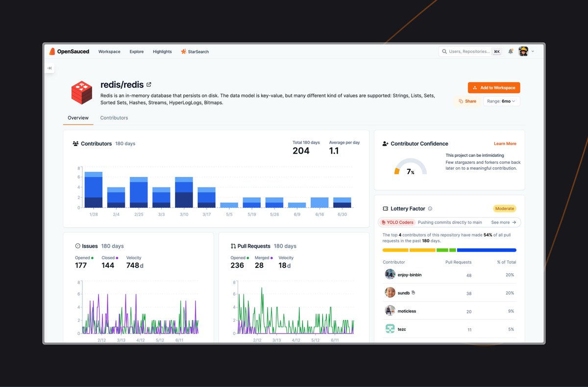Image resolution: width=588 pixels, height=387 pixels.
Task: Open the notifications bell
Action: [511, 51]
